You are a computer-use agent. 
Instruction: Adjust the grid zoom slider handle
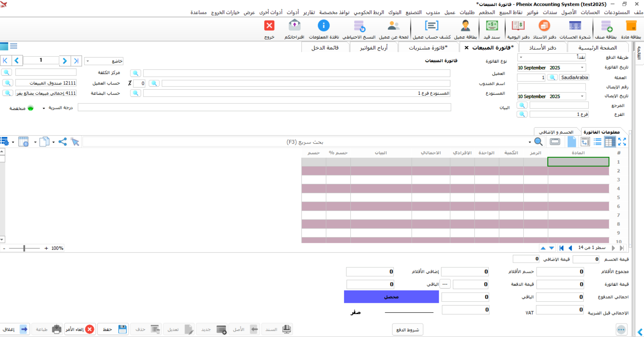coord(24,248)
